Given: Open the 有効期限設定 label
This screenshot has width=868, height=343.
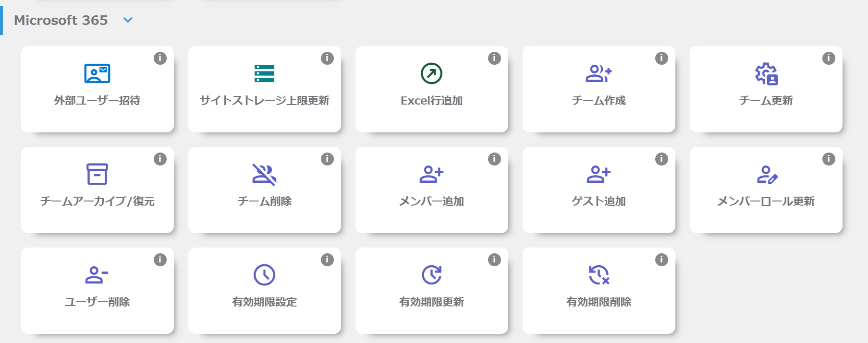Looking at the screenshot, I should (265, 302).
